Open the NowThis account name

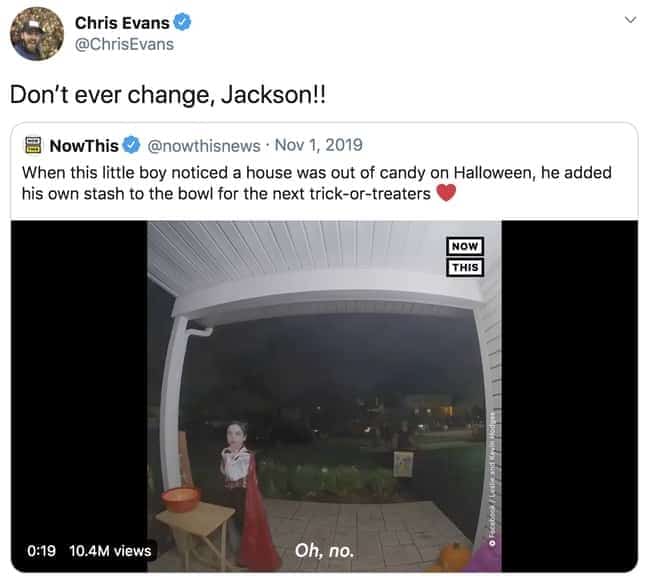click(84, 146)
